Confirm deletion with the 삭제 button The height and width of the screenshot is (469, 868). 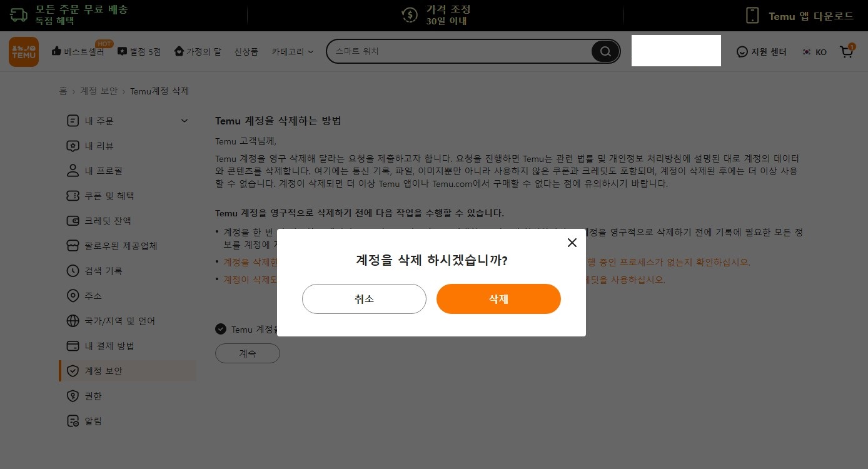(498, 299)
